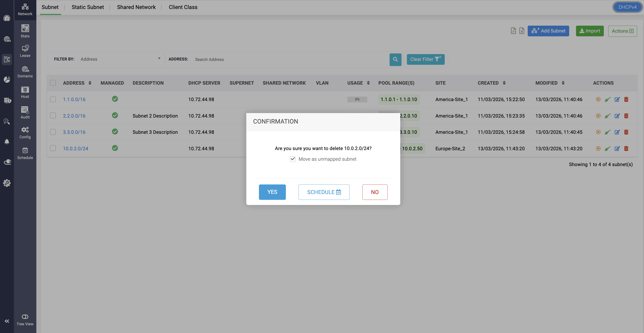644x333 pixels.
Task: Click the Search Address input field
Action: coord(290,59)
